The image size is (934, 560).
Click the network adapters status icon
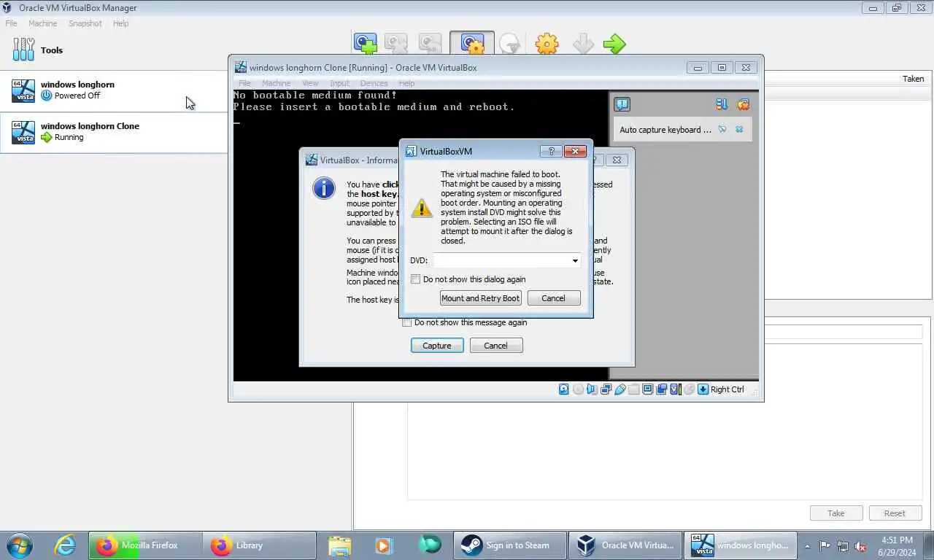606,389
